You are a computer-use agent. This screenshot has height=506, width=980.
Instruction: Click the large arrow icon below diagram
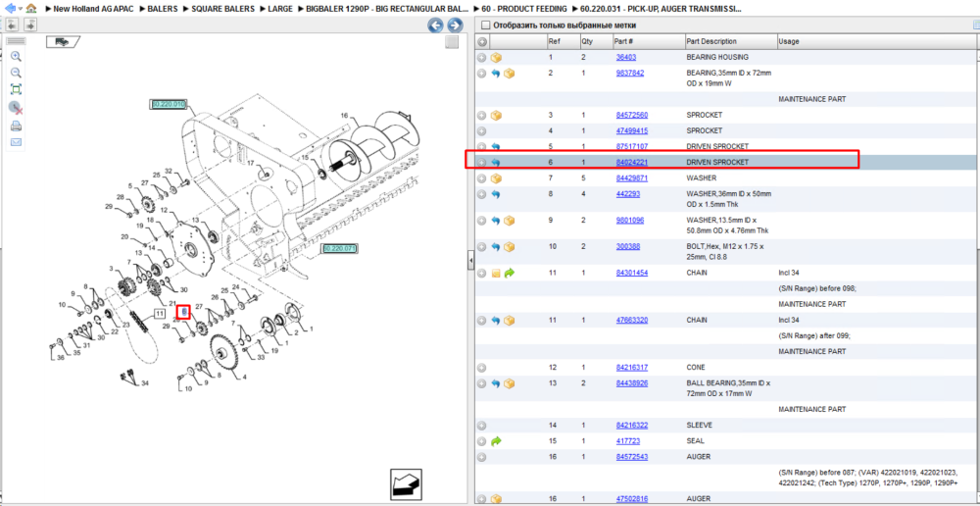[407, 484]
